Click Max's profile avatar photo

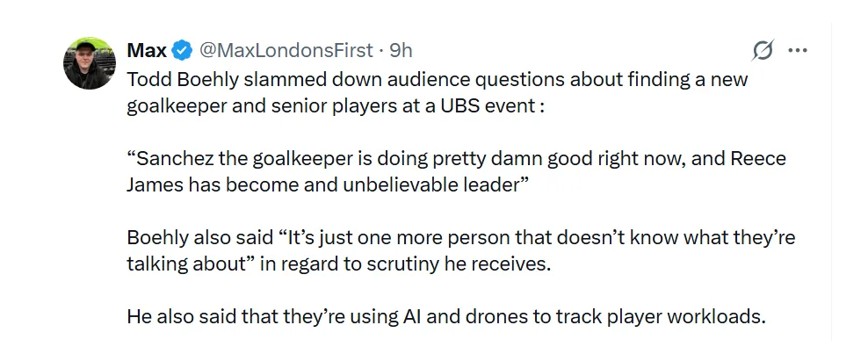pos(90,63)
